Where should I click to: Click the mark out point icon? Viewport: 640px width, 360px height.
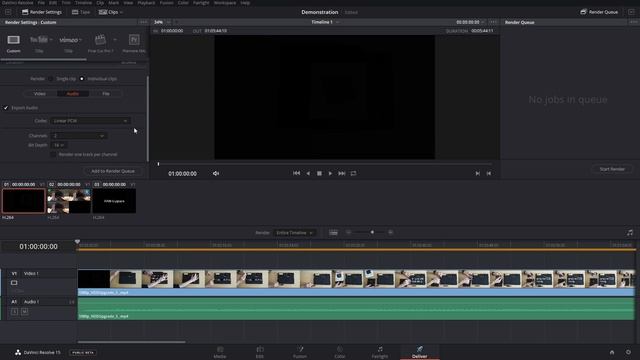(x=489, y=173)
